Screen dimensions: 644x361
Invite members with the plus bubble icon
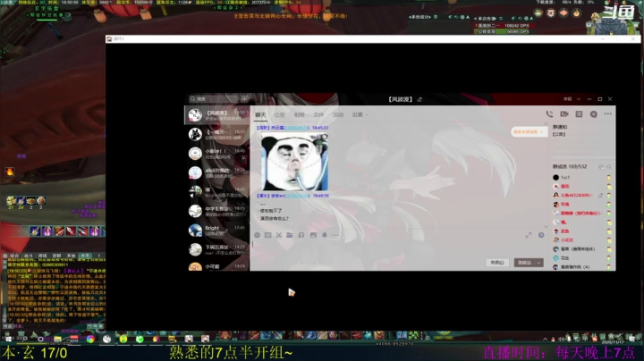(594, 114)
